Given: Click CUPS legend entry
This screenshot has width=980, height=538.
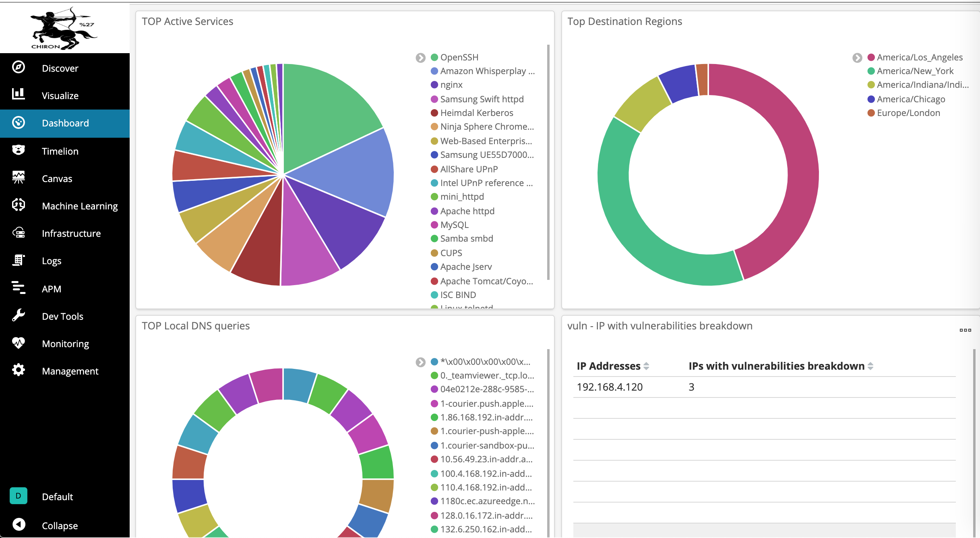Looking at the screenshot, I should 446,253.
